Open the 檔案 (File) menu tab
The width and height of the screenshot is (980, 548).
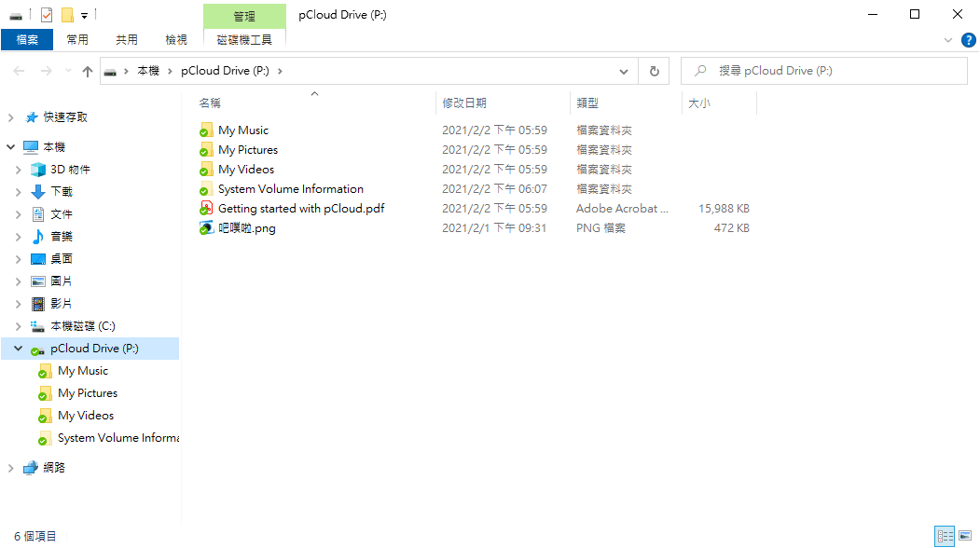[x=27, y=40]
